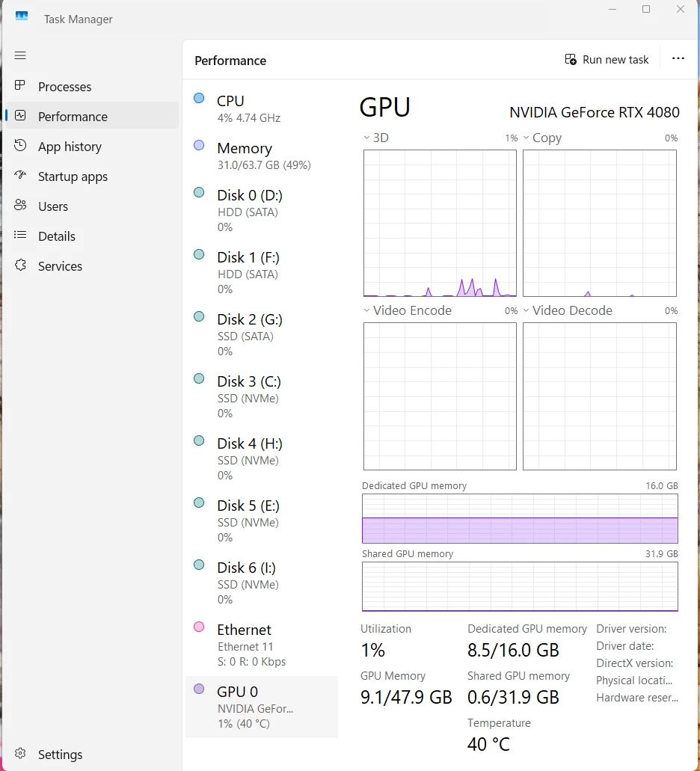This screenshot has width=700, height=771.
Task: Click the Processes sidebar icon
Action: pos(19,85)
